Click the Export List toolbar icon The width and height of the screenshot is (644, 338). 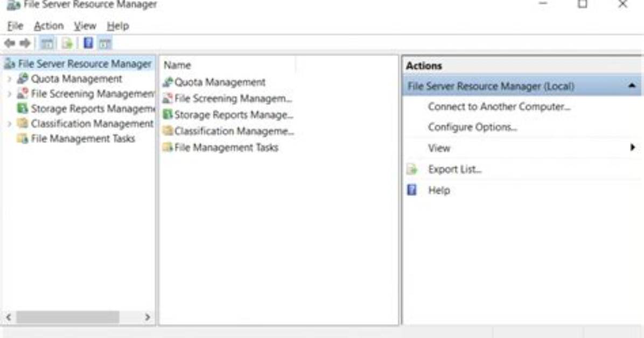67,43
